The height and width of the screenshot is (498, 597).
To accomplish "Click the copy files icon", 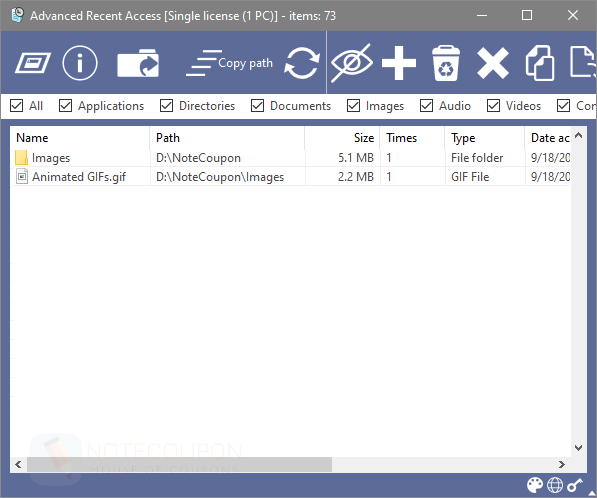I will click(x=540, y=63).
